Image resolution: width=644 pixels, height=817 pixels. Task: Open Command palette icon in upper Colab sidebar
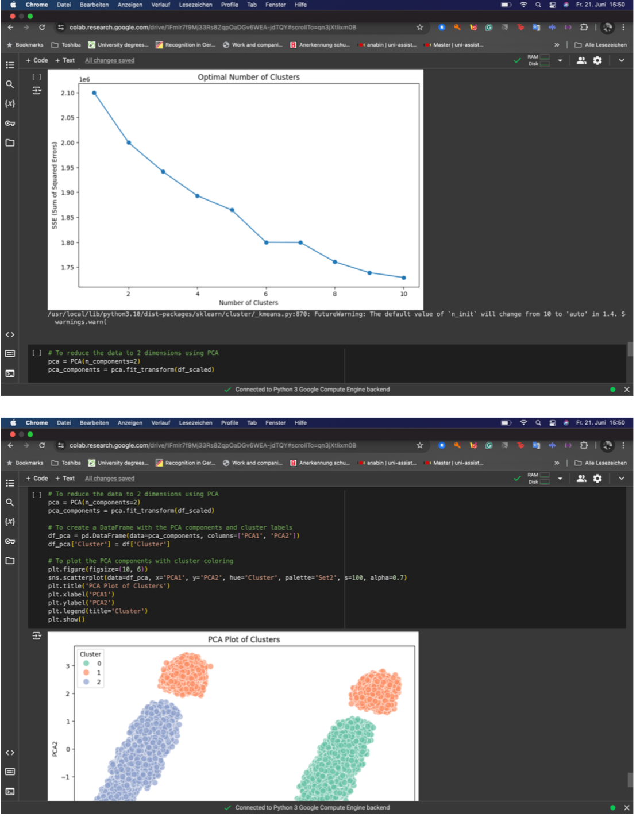(x=10, y=353)
